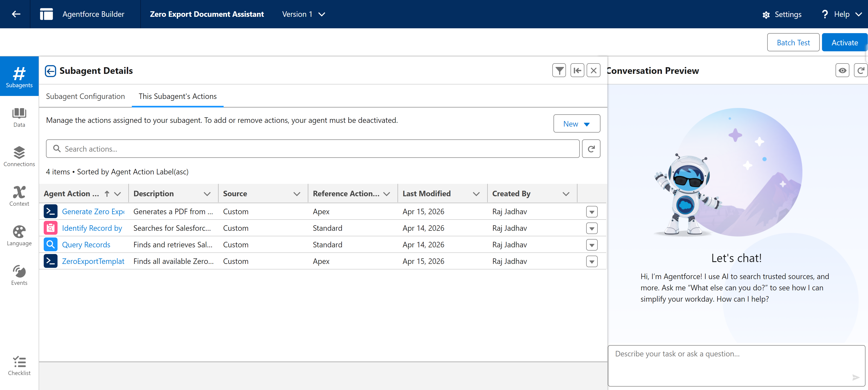Open the Created By column menu chevron
This screenshot has height=390, width=868.
(x=566, y=194)
